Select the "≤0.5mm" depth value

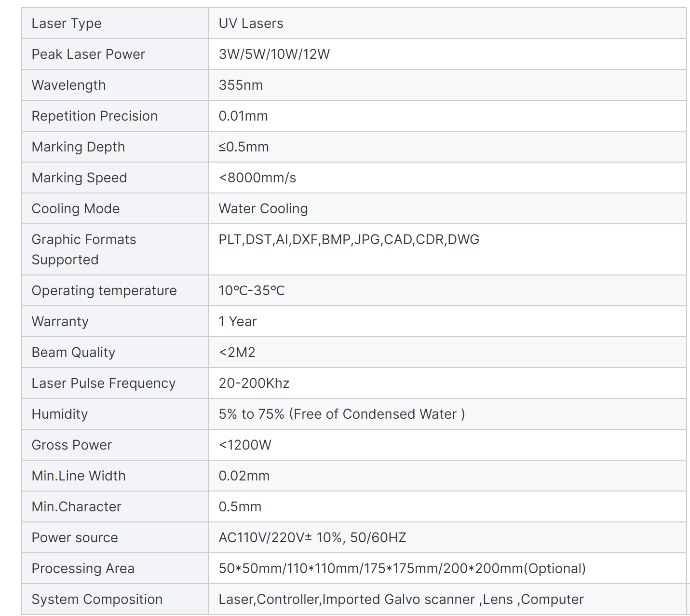(x=244, y=147)
